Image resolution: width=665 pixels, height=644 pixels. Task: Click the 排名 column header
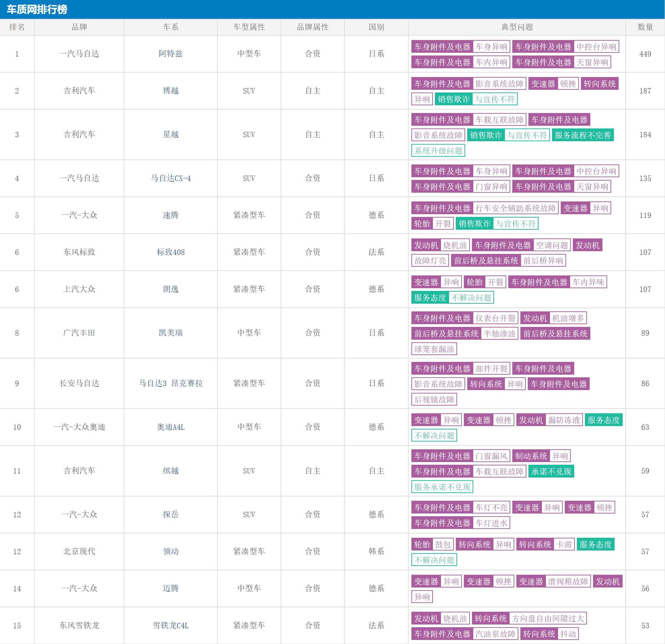[x=17, y=27]
